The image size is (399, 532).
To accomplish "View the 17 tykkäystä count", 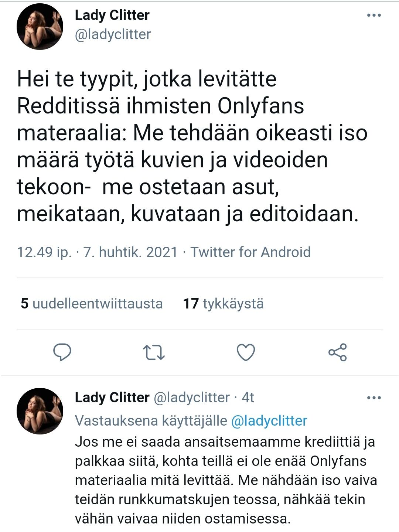I will point(224,304).
